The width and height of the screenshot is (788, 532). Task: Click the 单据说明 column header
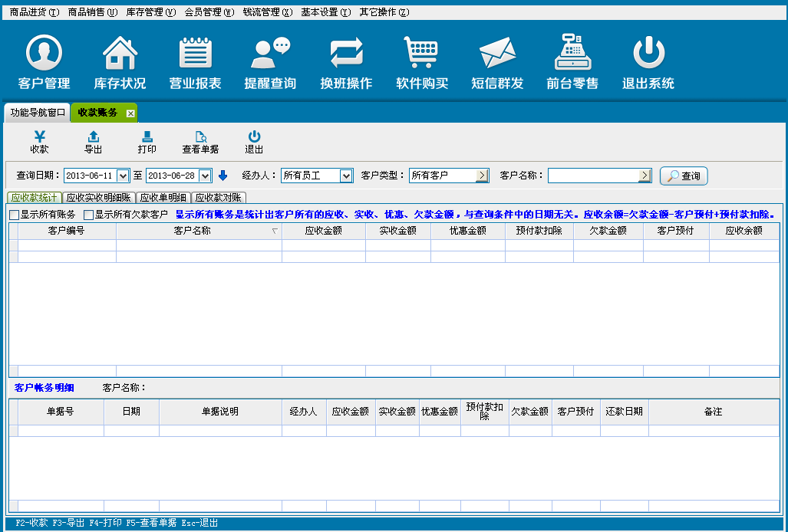pyautogui.click(x=220, y=412)
